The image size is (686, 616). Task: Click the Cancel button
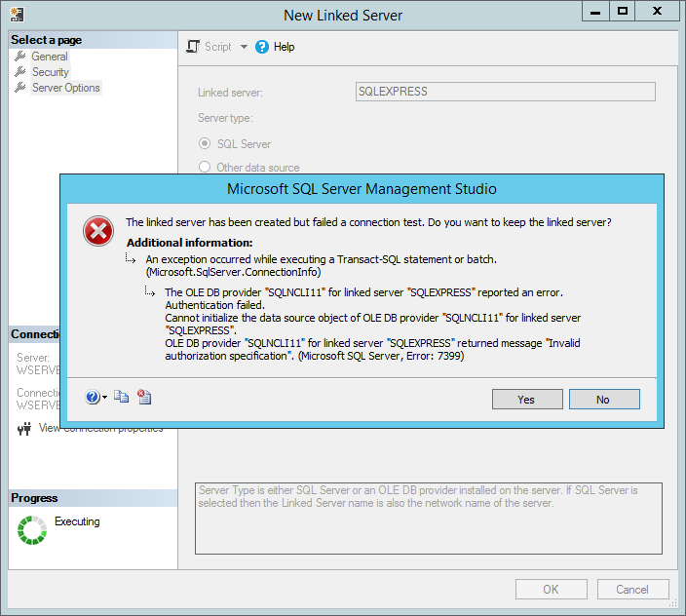click(633, 590)
